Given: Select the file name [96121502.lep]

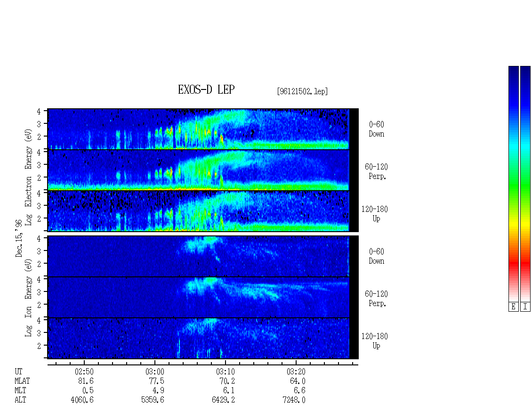Looking at the screenshot, I should point(302,91).
